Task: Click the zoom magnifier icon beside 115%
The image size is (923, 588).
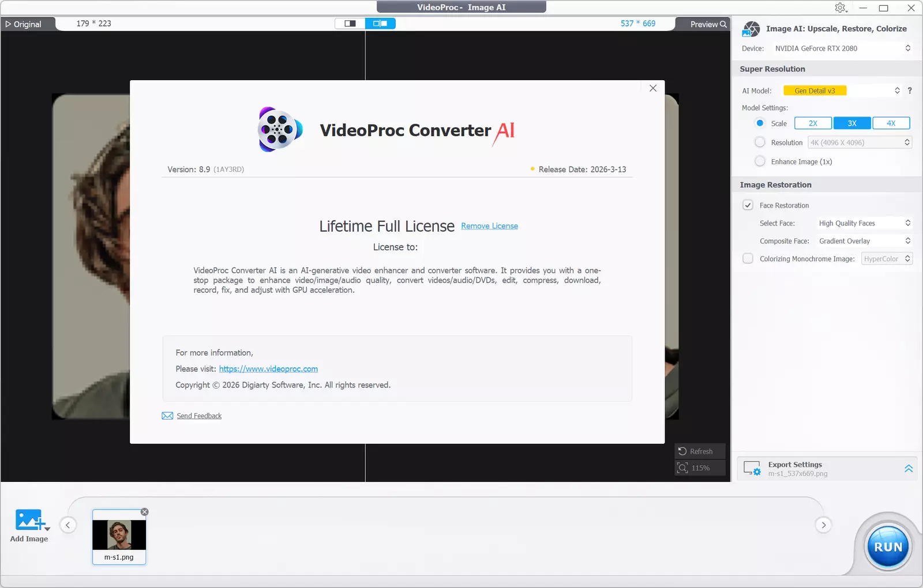Action: click(x=682, y=468)
